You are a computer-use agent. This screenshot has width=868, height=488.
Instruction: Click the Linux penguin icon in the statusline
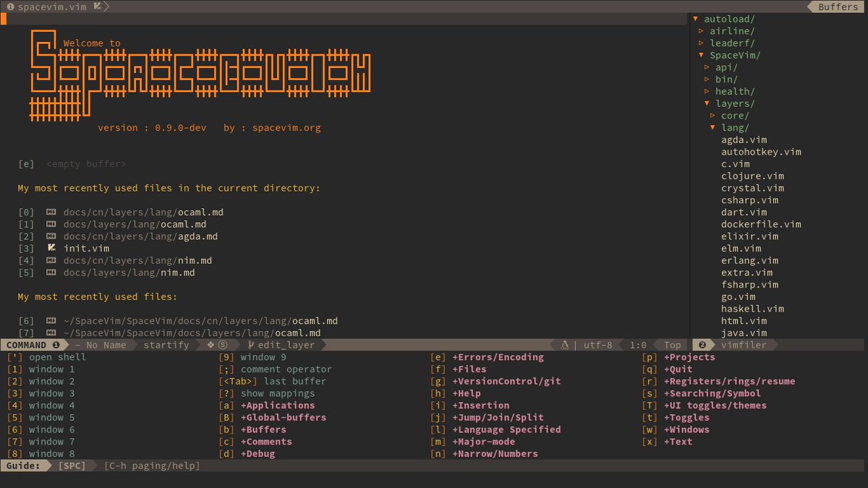[x=565, y=346]
